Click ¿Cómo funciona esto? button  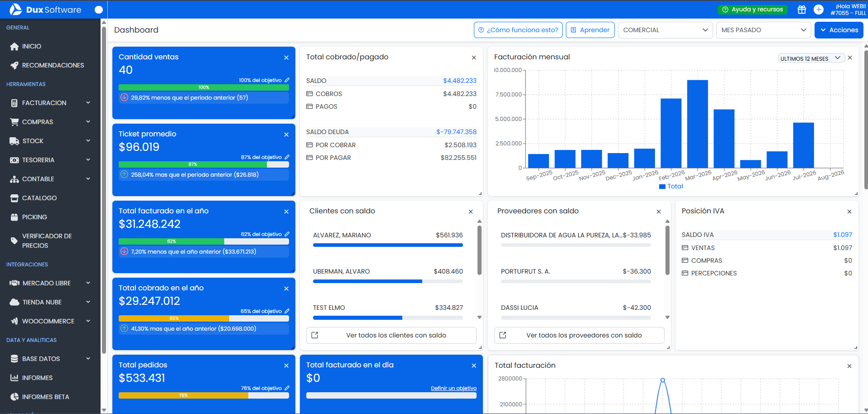pyautogui.click(x=518, y=30)
